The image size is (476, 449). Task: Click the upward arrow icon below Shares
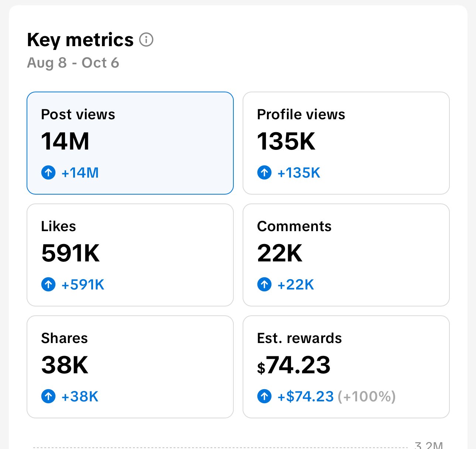[x=48, y=397]
